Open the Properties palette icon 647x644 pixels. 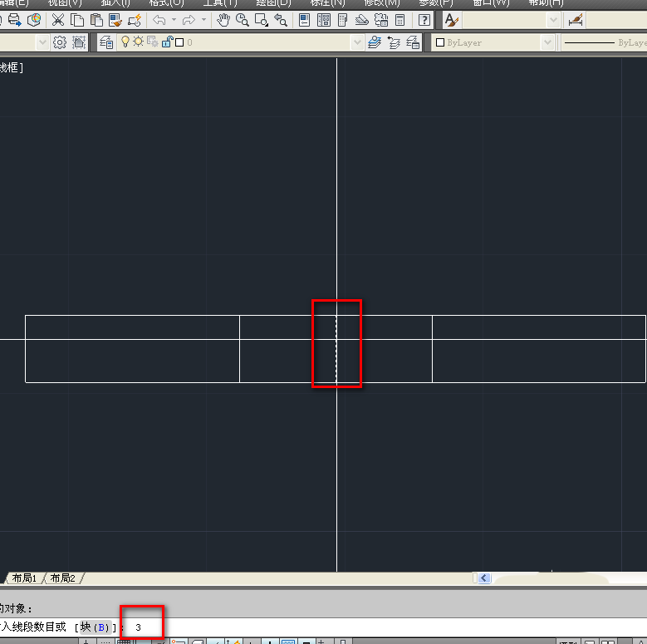pos(305,19)
